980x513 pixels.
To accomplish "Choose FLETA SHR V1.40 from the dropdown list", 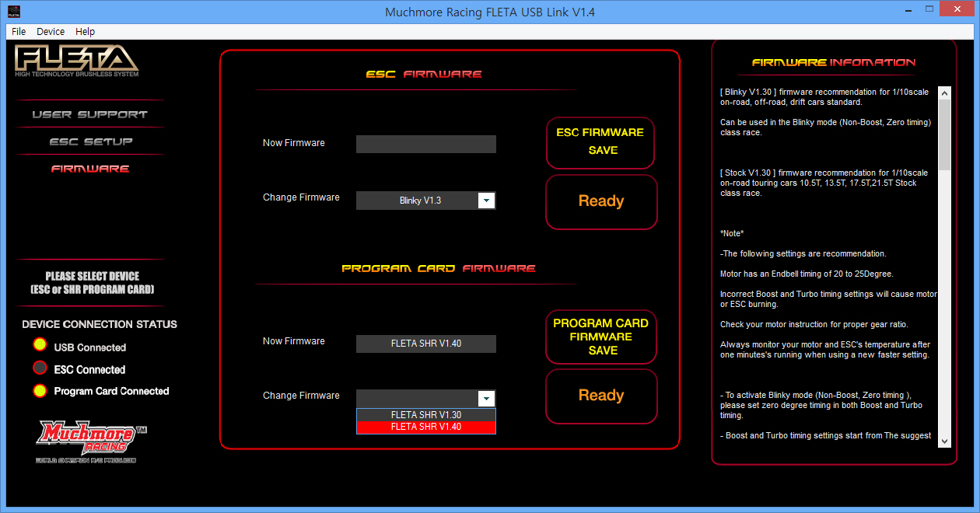I will 426,427.
